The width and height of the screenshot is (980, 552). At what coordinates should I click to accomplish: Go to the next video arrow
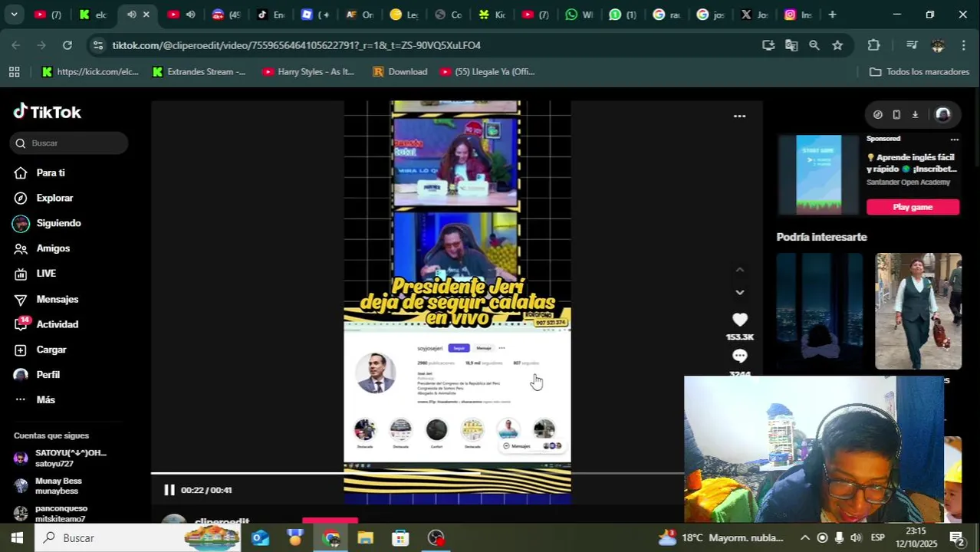[739, 292]
